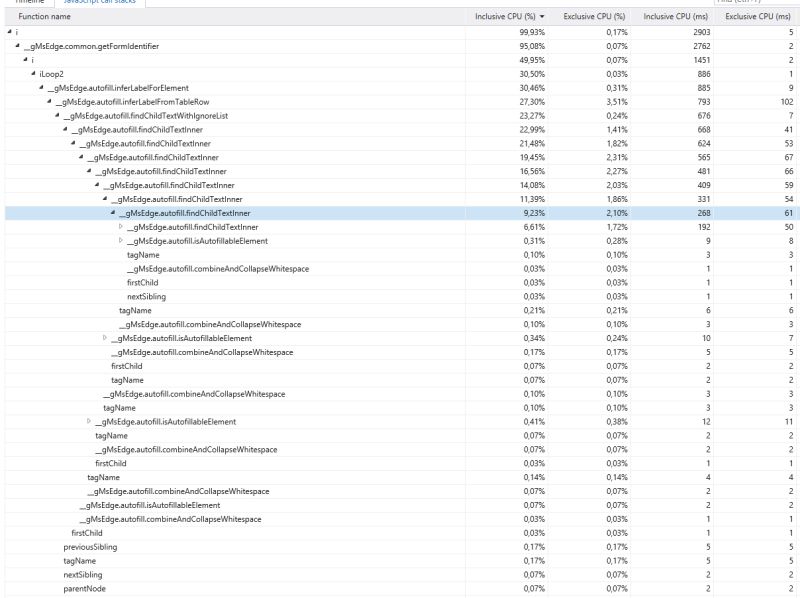Collapse the highlighted findChildTextInner 9,23% node

point(113,213)
